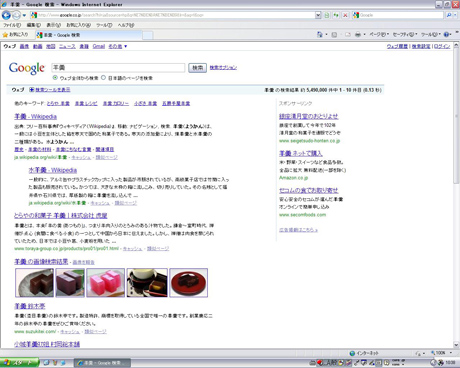Click the IE taskbar button 羊羹 - Google
The width and height of the screenshot is (460, 368).
coord(102,363)
